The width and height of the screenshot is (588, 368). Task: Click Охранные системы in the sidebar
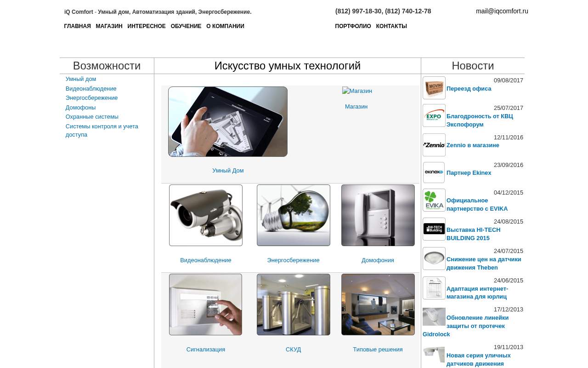(92, 117)
